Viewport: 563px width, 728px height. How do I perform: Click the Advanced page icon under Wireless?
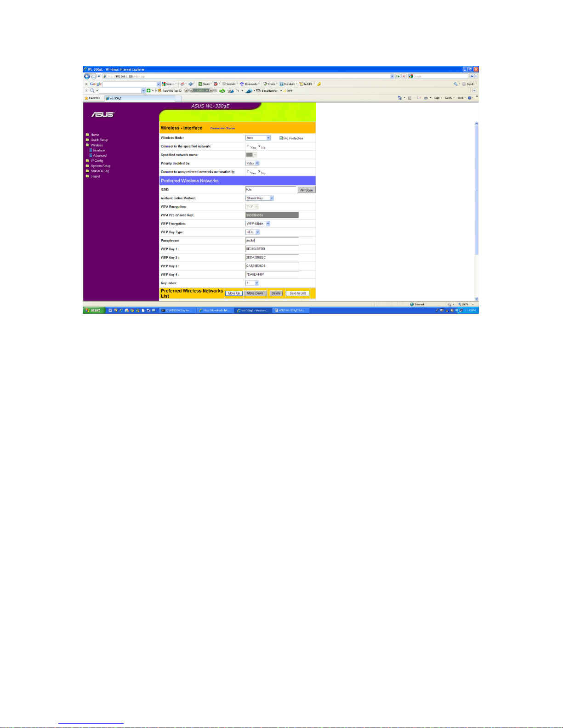(x=91, y=155)
